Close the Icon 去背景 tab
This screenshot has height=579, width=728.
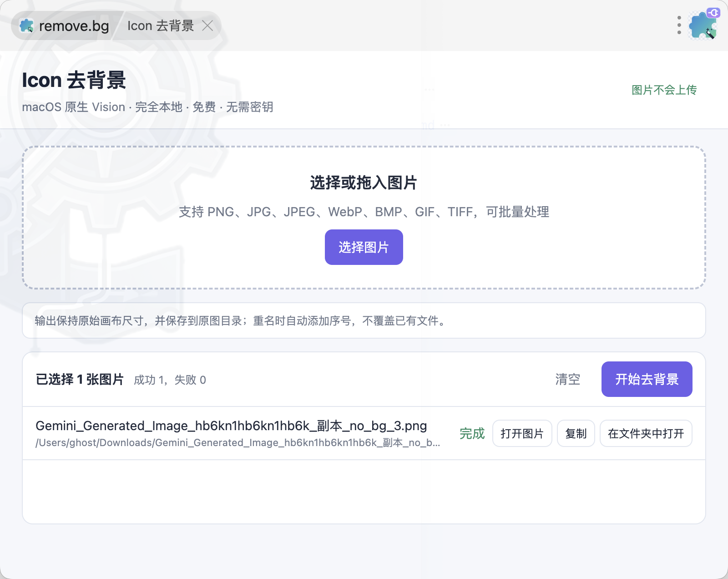[x=207, y=25]
